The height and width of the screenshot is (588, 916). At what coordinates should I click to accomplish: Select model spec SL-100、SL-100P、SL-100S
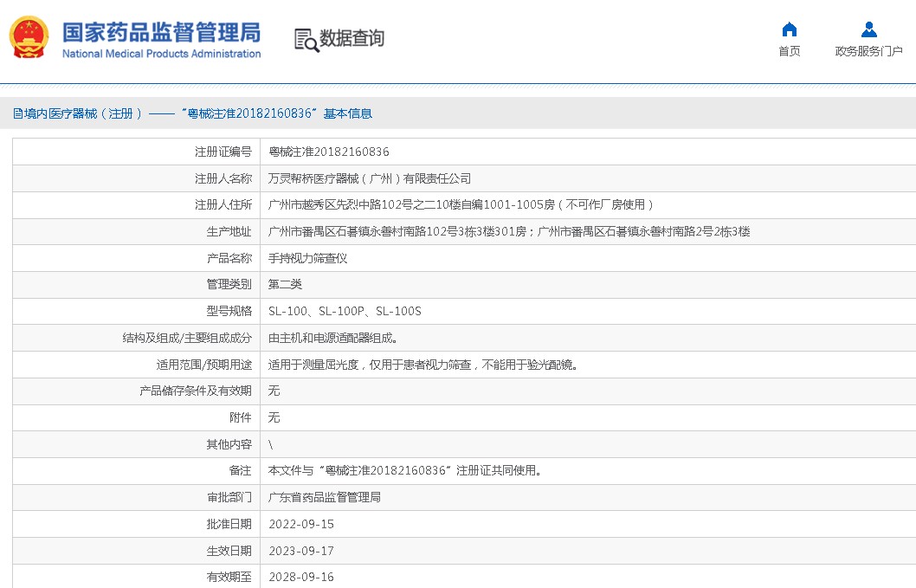pyautogui.click(x=345, y=312)
